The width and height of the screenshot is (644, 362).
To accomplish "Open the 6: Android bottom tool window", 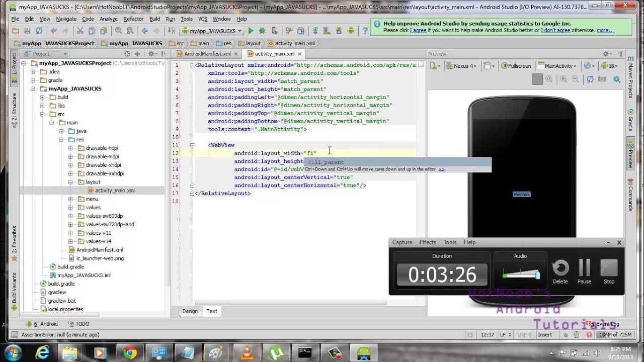I will [45, 324].
